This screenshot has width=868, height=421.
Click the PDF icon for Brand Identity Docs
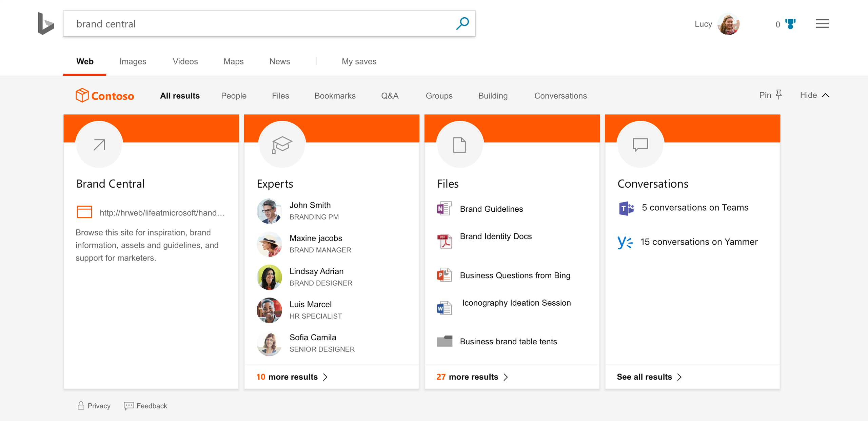(444, 242)
